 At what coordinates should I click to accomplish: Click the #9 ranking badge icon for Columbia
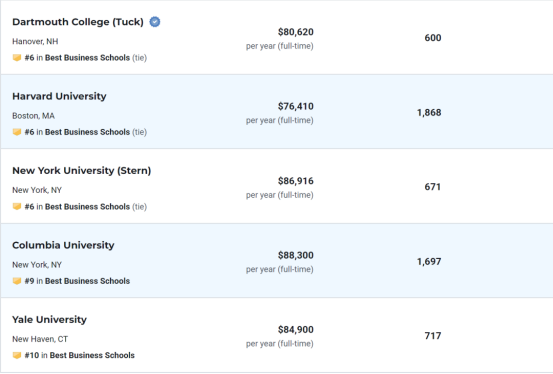click(x=17, y=281)
